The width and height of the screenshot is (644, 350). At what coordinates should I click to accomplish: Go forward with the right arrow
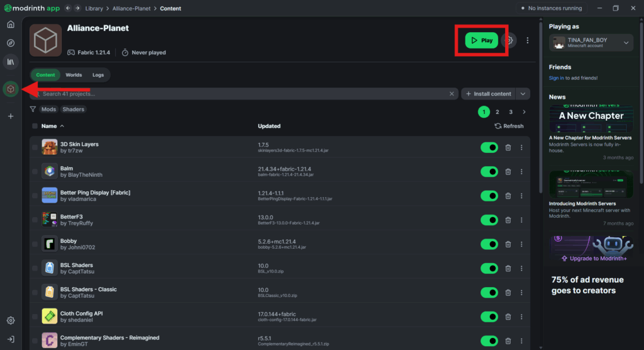(x=77, y=8)
